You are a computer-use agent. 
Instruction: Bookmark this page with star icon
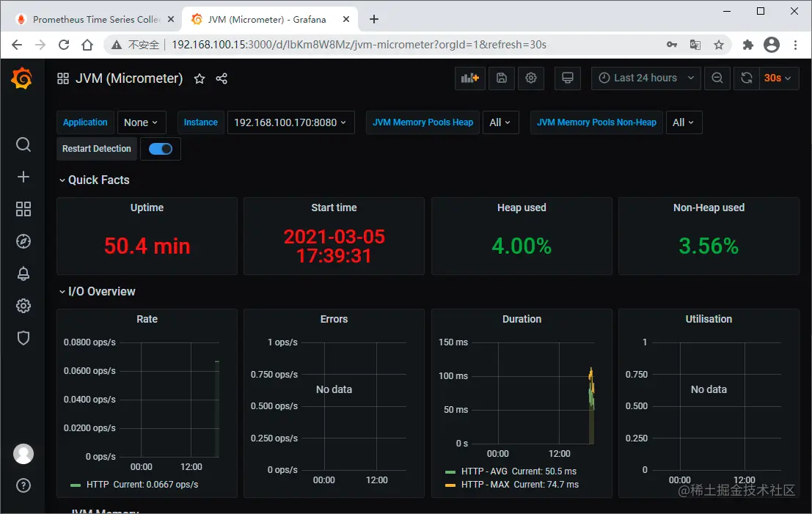point(718,45)
